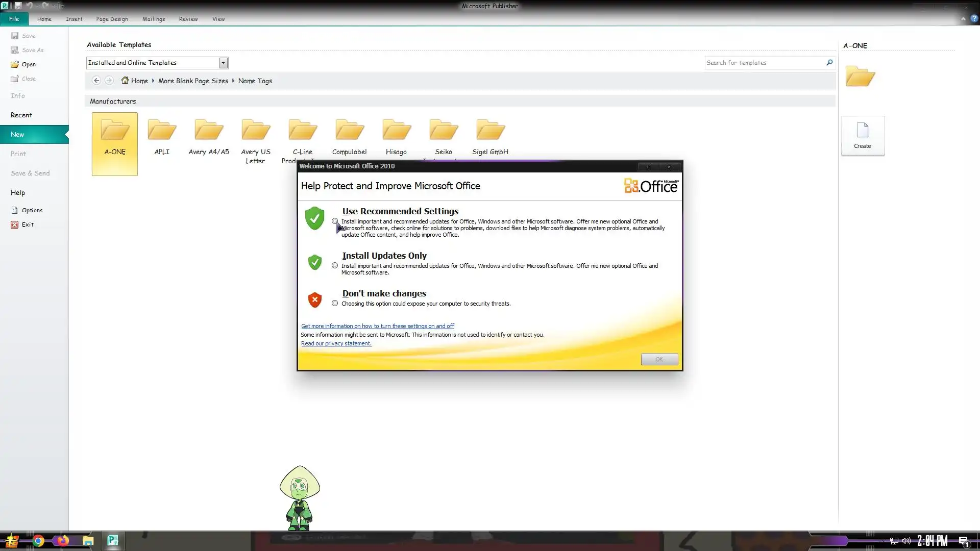The height and width of the screenshot is (551, 980).
Task: Expand More Blank Page Sizes breadcrumb arrow
Action: [x=233, y=81]
